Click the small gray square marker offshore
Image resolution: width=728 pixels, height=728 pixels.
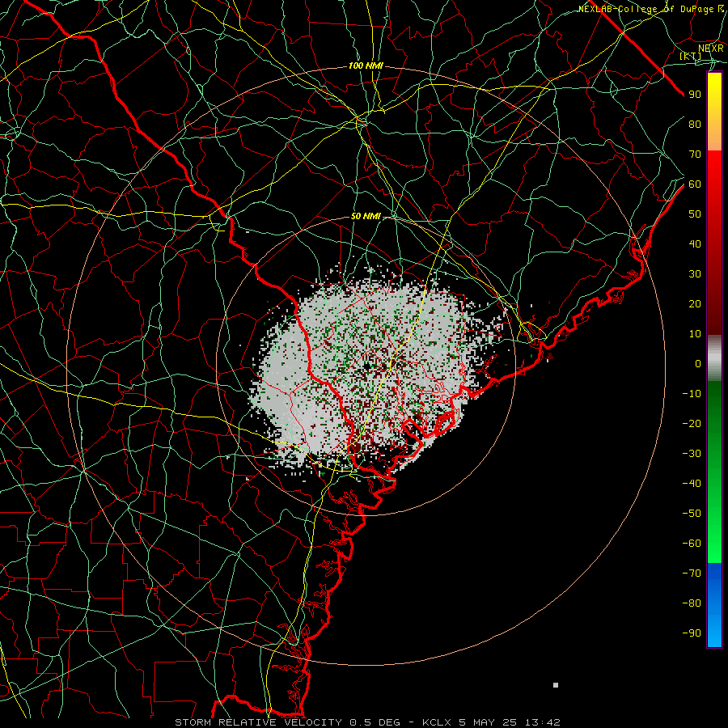[x=556, y=685]
